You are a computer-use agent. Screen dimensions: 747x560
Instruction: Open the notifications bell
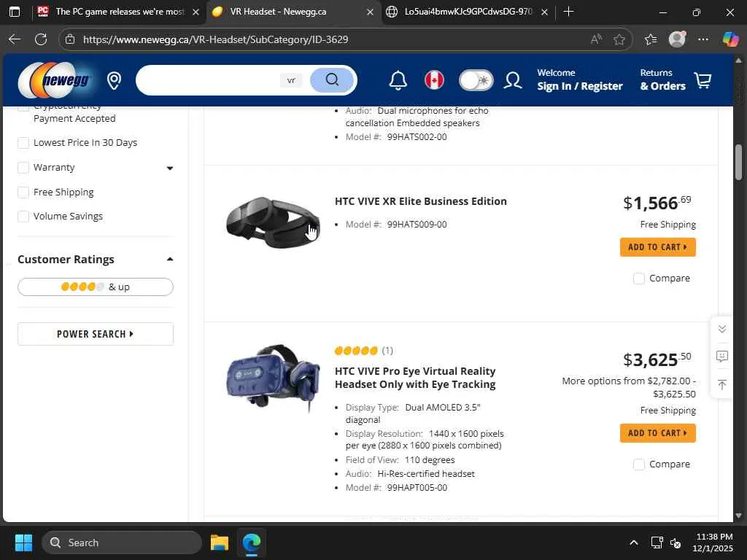tap(398, 80)
